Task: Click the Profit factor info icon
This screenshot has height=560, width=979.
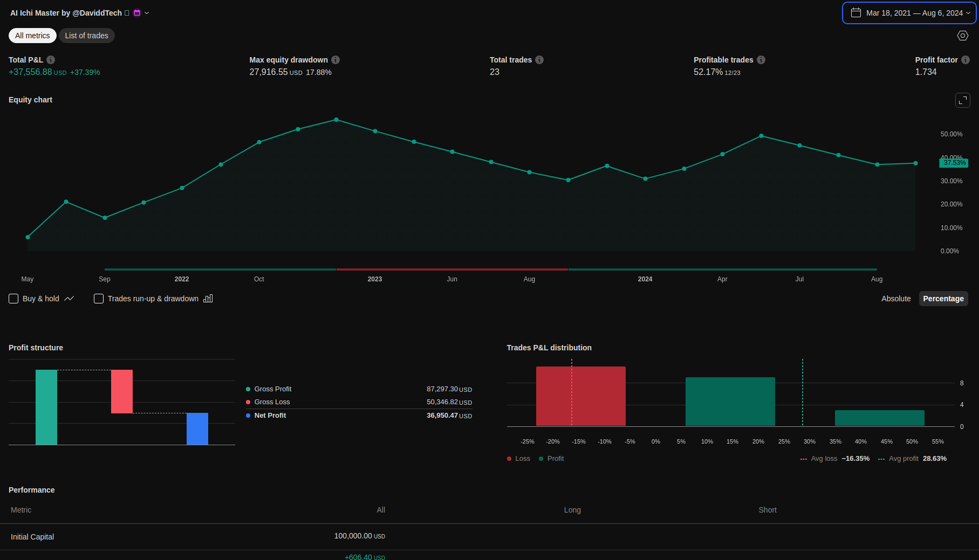Action: click(x=966, y=60)
